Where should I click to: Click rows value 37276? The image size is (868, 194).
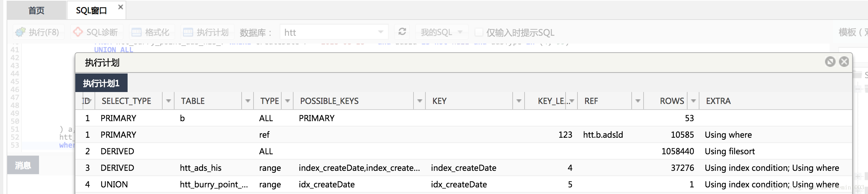[x=682, y=168]
